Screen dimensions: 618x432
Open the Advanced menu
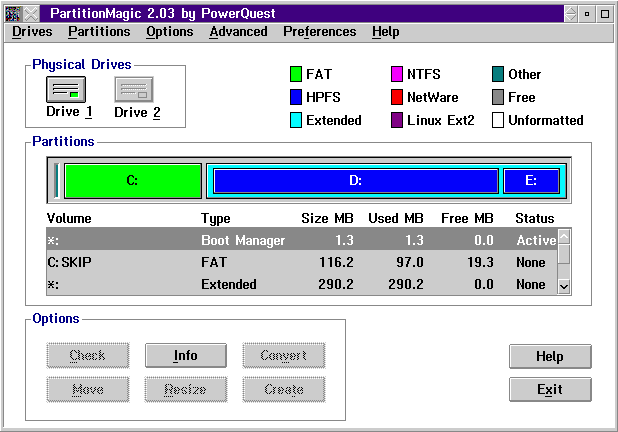point(238,32)
